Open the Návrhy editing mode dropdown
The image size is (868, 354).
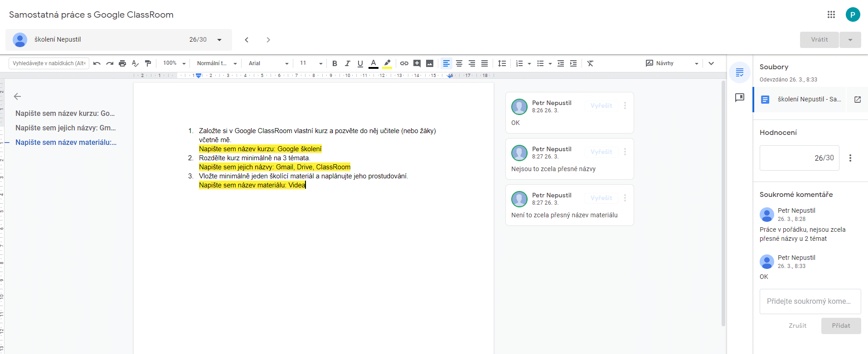(x=672, y=63)
